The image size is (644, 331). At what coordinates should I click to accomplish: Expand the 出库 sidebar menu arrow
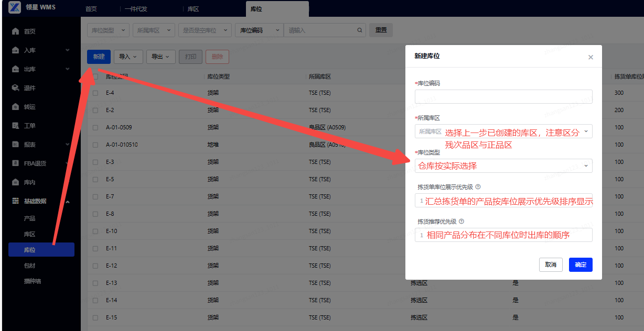point(68,69)
